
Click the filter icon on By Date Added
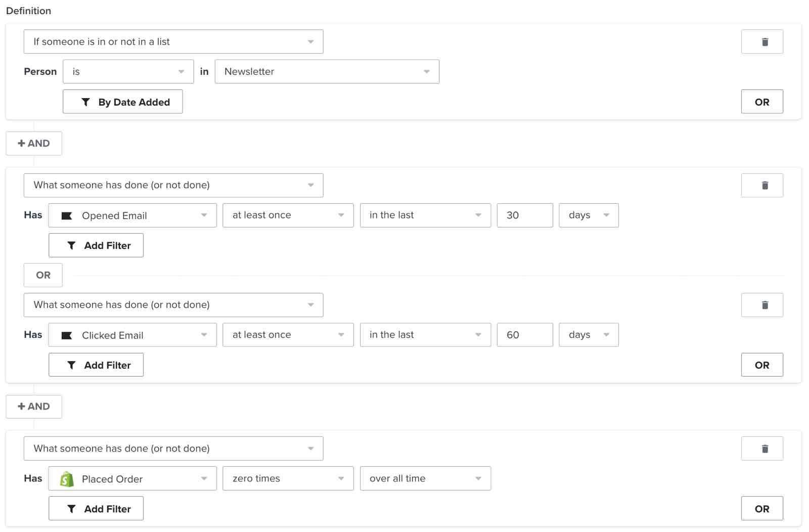pos(86,102)
